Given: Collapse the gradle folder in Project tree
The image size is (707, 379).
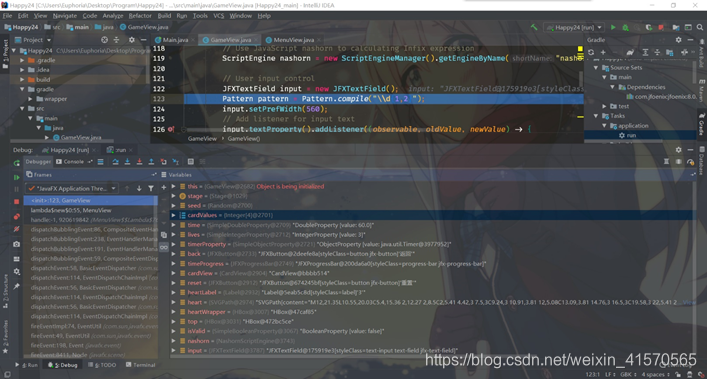Looking at the screenshot, I should click(x=22, y=89).
